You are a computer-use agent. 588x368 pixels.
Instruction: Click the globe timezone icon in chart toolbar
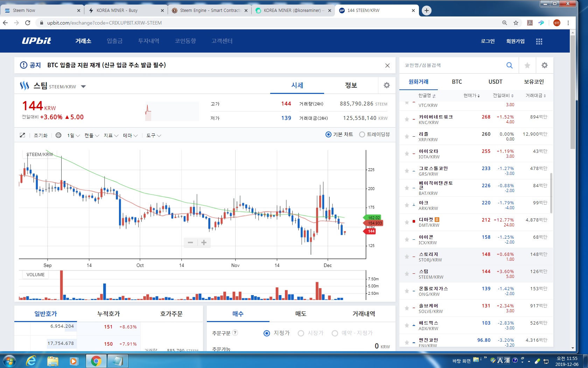coord(58,135)
